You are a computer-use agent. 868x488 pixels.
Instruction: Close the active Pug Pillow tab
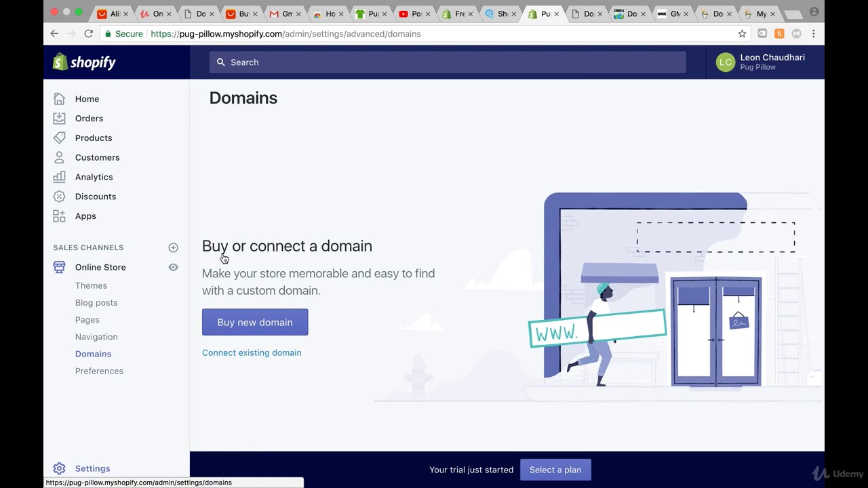(557, 14)
